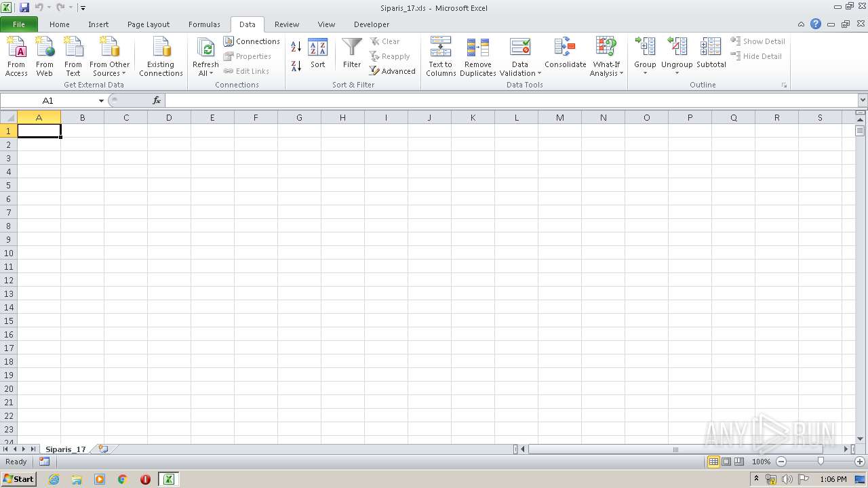Open Opera from taskbar
868x488 pixels.
145,479
